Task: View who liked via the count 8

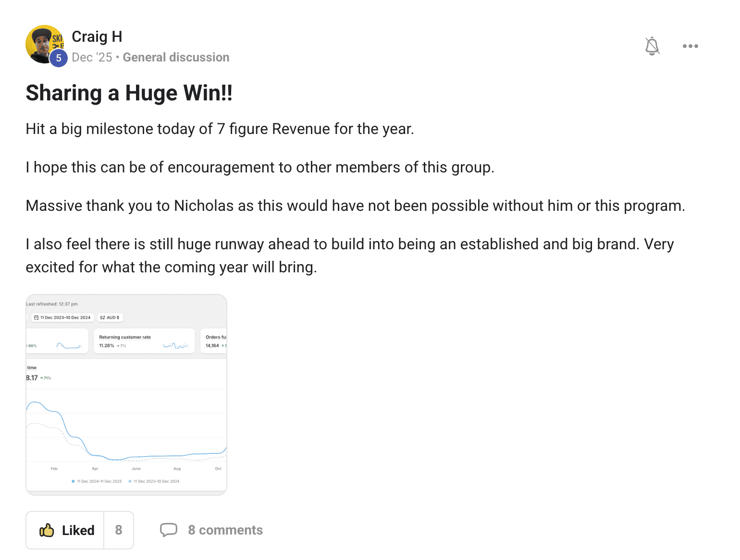Action: pyautogui.click(x=119, y=530)
